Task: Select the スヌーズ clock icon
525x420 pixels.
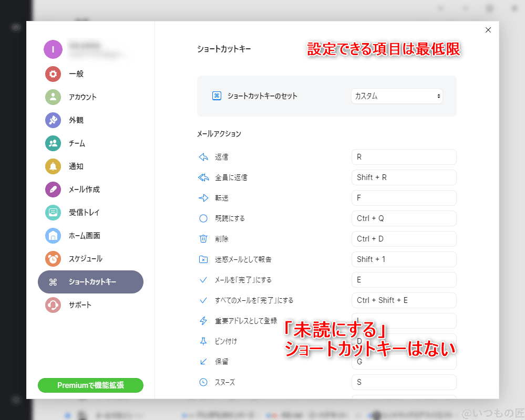Action: (204, 382)
